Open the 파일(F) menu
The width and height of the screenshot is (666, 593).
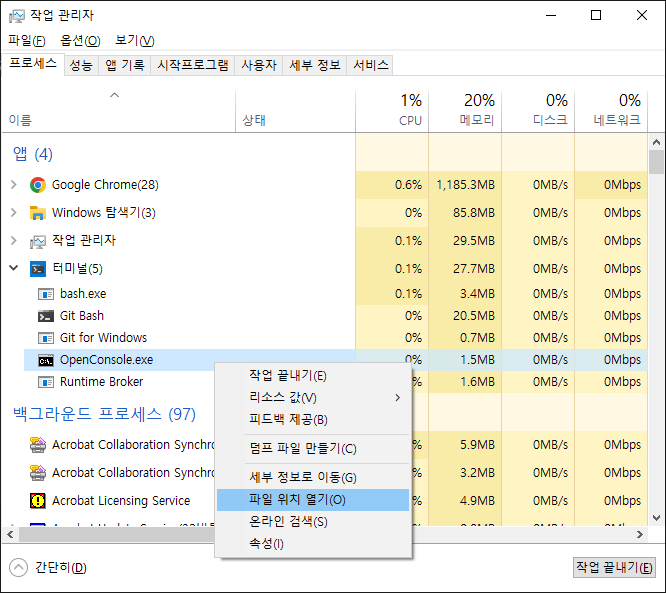tap(27, 41)
